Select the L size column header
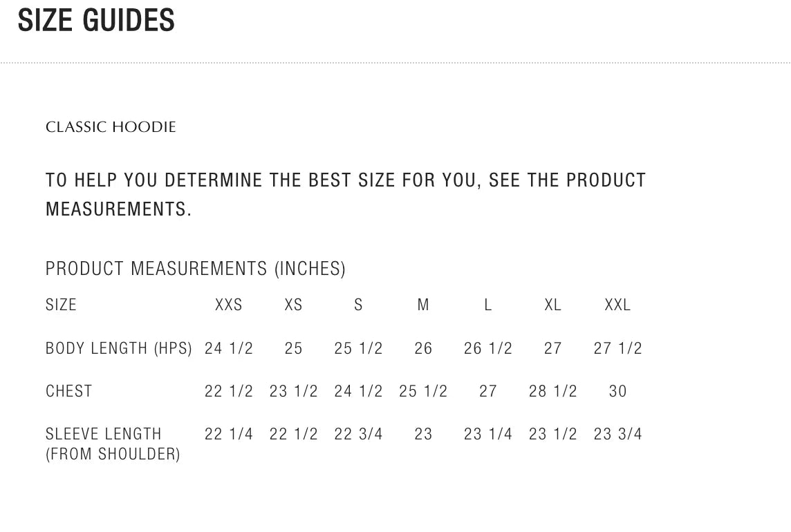The width and height of the screenshot is (791, 532). click(488, 305)
